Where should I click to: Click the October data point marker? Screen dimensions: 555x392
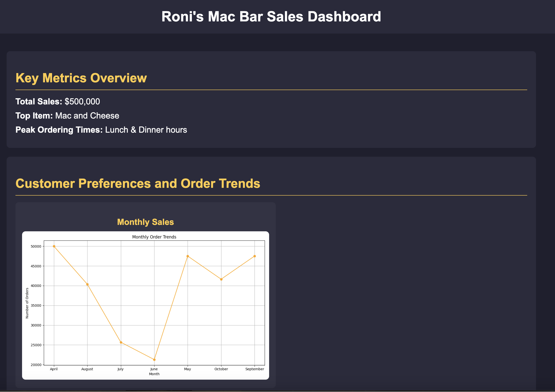(x=221, y=280)
